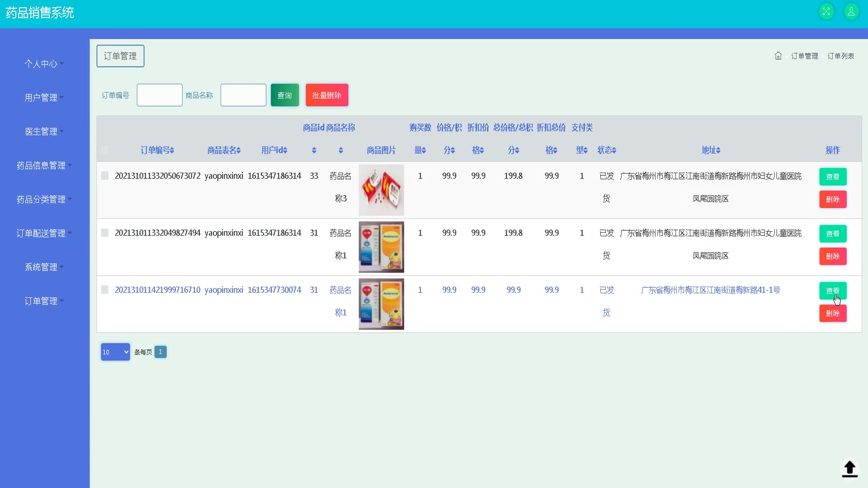868x488 pixels.
Task: Click the home breadcrumb icon
Action: (x=778, y=56)
